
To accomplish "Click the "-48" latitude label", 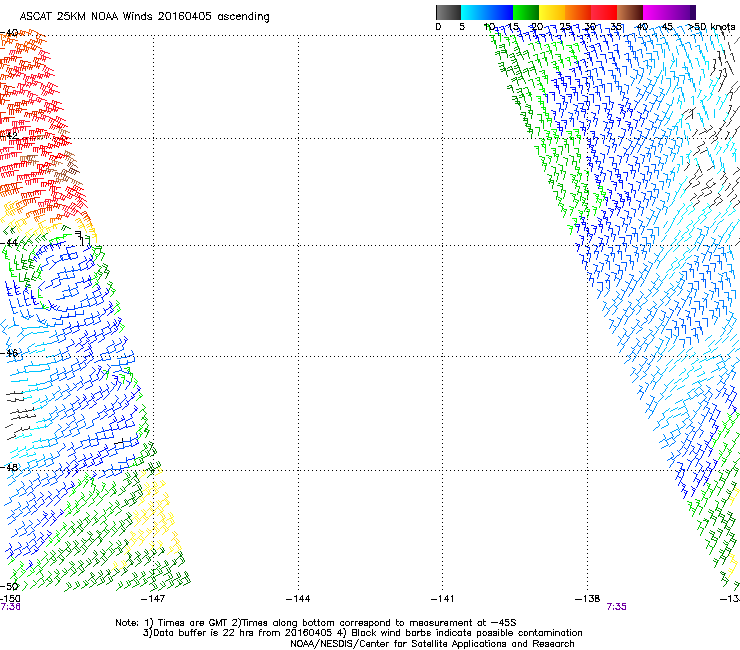I will click(8, 467).
